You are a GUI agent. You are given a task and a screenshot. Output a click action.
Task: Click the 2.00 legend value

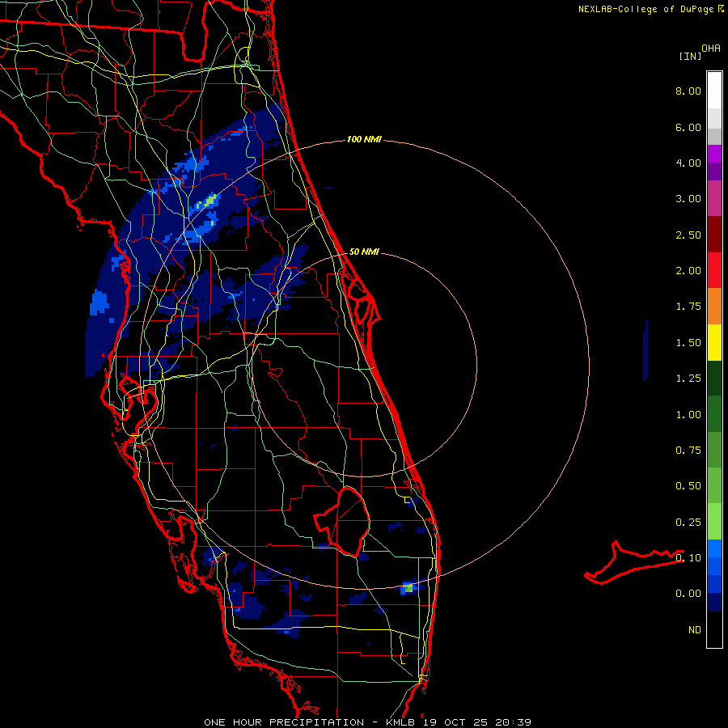point(688,271)
